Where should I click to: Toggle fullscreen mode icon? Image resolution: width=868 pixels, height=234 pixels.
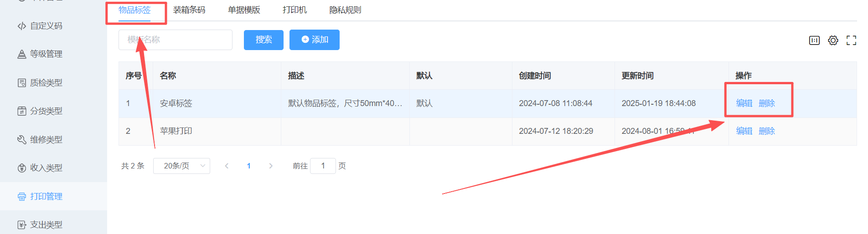click(851, 41)
